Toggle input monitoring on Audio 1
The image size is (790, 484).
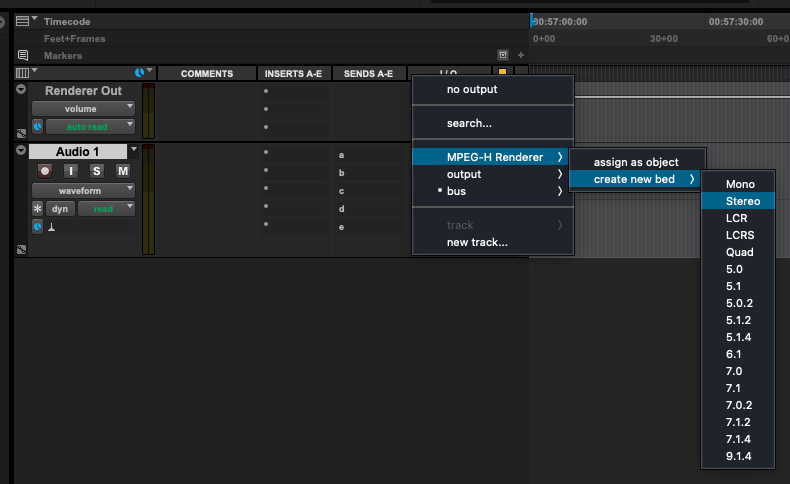click(x=71, y=171)
